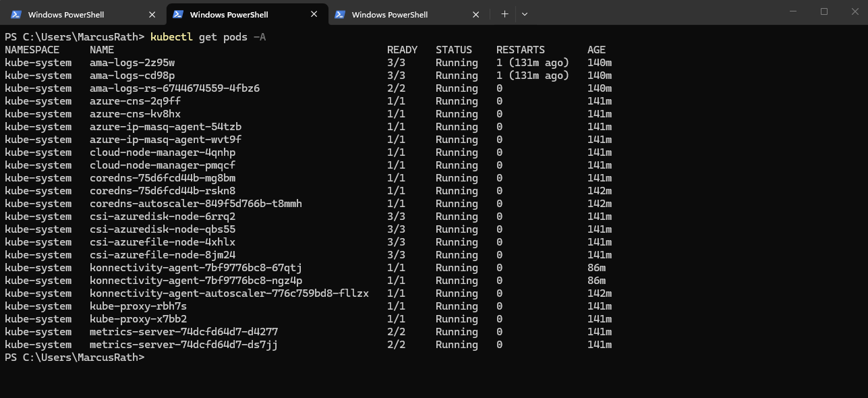Screen dimensions: 868x398
Task: Switch to the first Windows PowerShell tab
Action: pyautogui.click(x=66, y=14)
